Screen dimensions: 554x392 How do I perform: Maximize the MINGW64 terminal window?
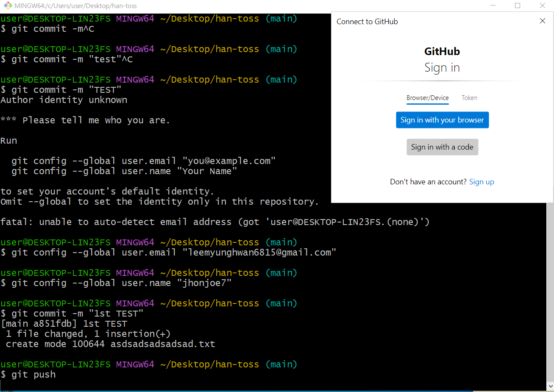click(518, 6)
